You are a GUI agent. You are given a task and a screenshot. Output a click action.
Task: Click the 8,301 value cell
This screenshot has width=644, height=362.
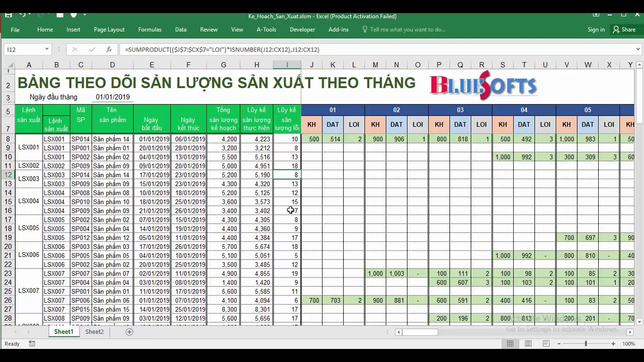[x=257, y=310]
